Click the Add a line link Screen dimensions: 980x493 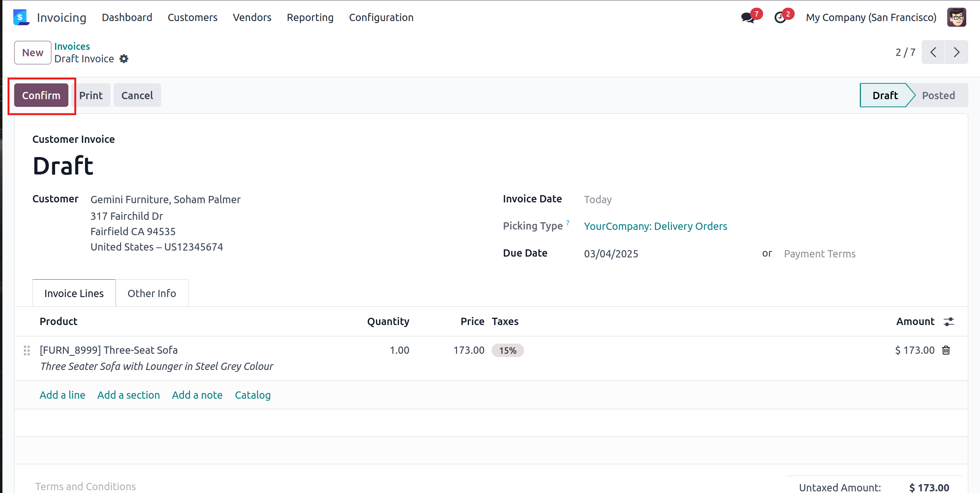coord(62,395)
